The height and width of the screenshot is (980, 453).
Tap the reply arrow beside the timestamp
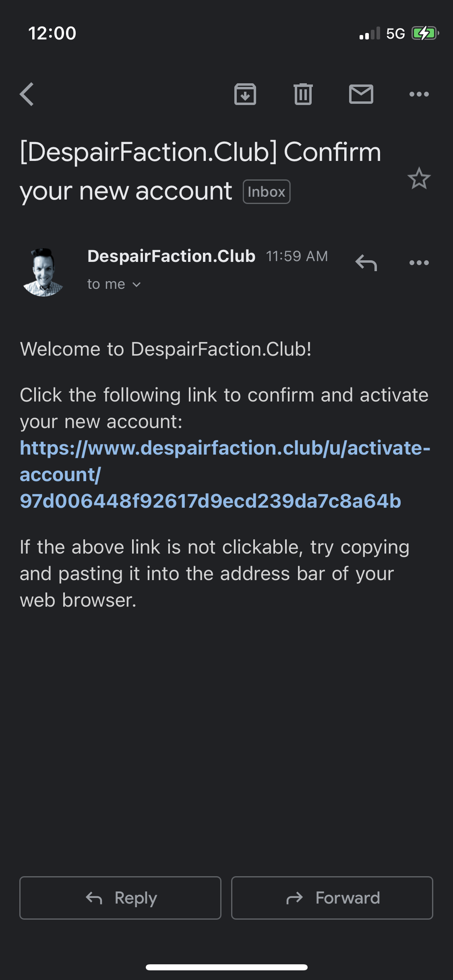[366, 263]
